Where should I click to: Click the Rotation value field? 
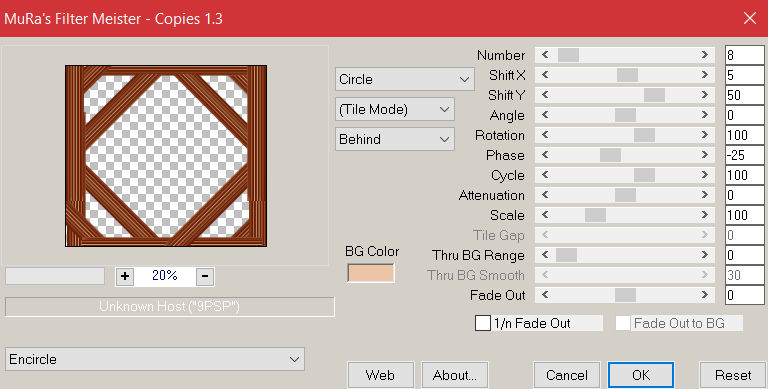pyautogui.click(x=744, y=135)
